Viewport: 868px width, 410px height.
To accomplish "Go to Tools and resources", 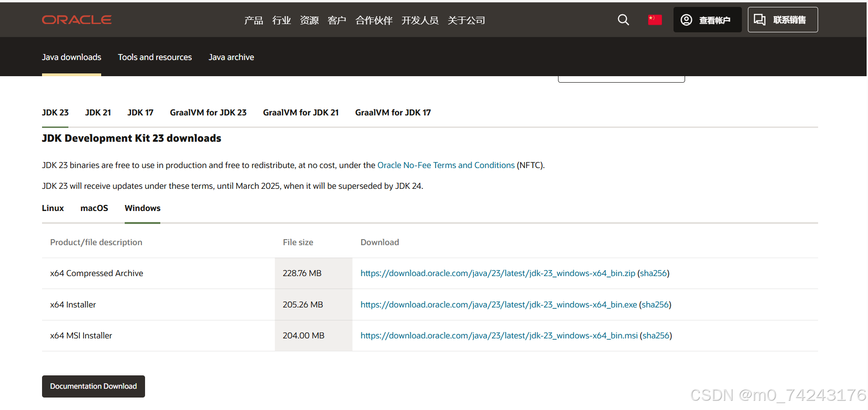I will pyautogui.click(x=155, y=57).
